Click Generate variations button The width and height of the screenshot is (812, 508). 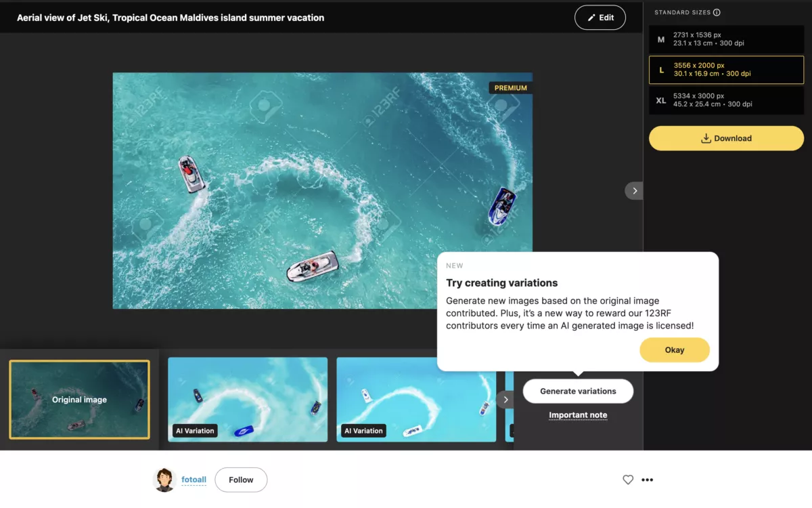[578, 391]
